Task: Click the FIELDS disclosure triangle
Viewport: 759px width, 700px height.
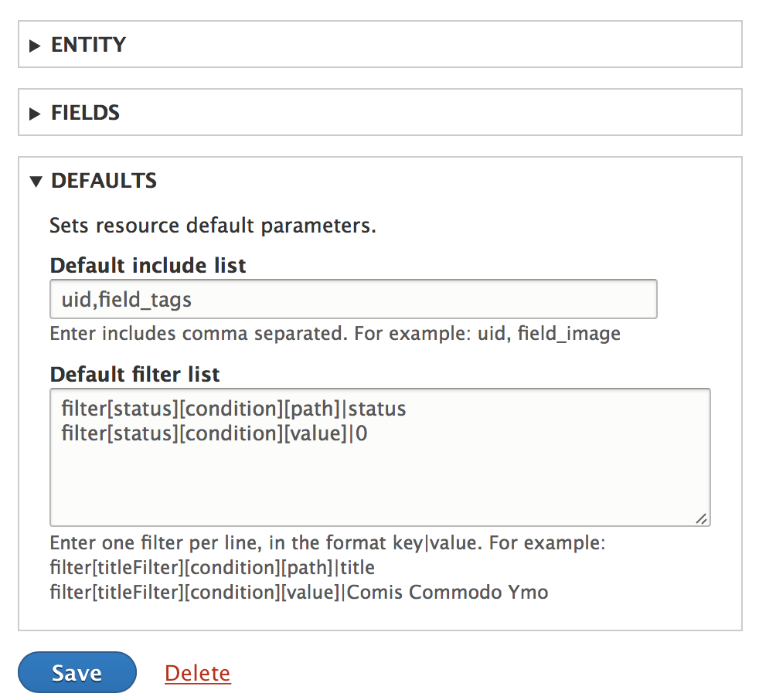Action: 35,112
